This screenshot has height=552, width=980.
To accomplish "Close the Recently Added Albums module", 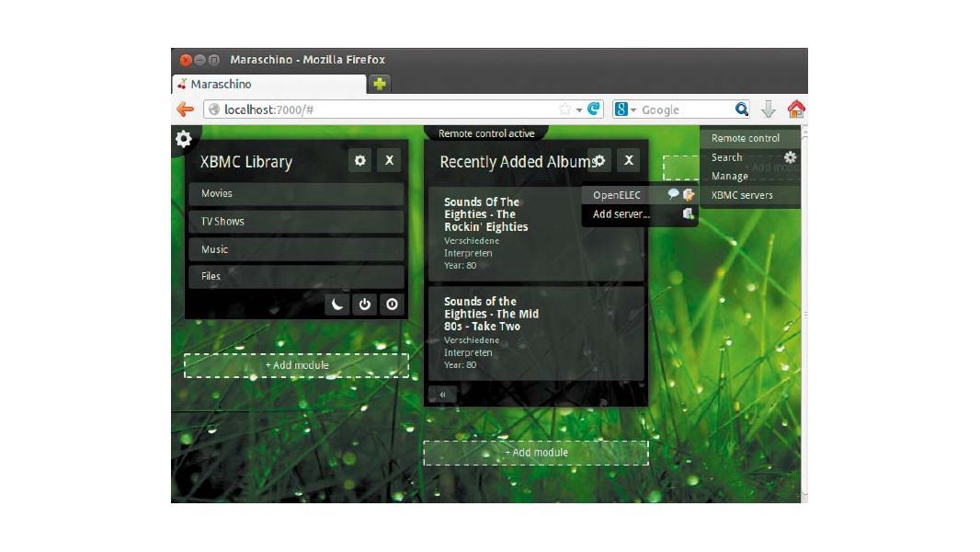I will coord(629,161).
